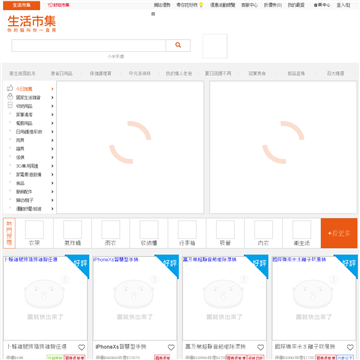Image resolution: width=360 pixels, height=360 pixels.
Task: Click the 行李箱 hot search thumbnail
Action: pos(187,230)
